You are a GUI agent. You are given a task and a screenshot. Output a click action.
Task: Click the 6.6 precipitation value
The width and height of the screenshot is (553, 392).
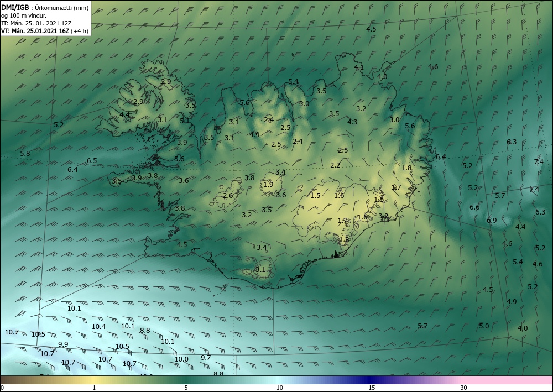[x=474, y=207]
